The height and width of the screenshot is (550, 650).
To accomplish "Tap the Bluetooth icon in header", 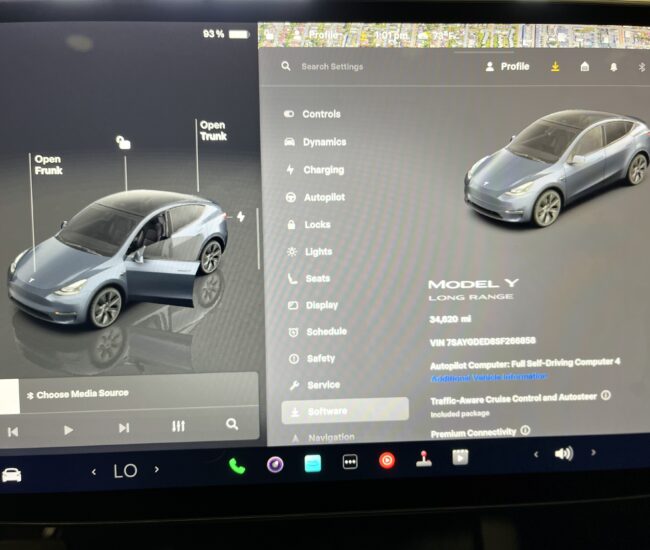I will 642,67.
